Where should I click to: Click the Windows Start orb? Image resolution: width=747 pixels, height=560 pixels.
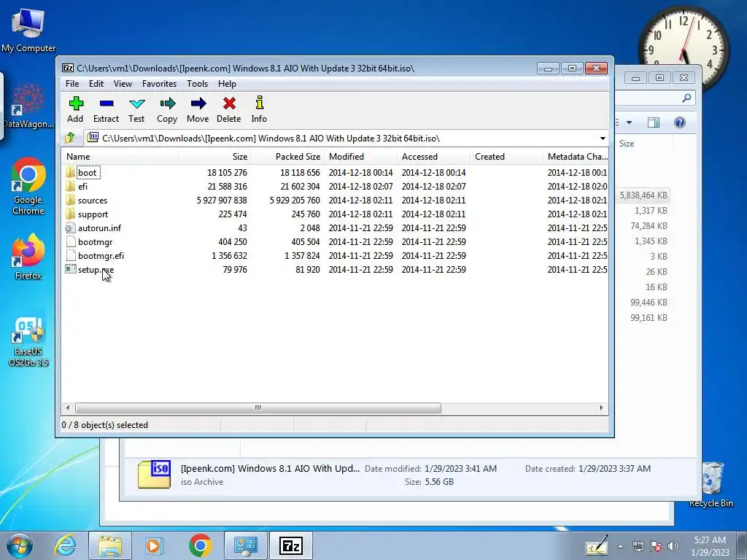[x=20, y=545]
